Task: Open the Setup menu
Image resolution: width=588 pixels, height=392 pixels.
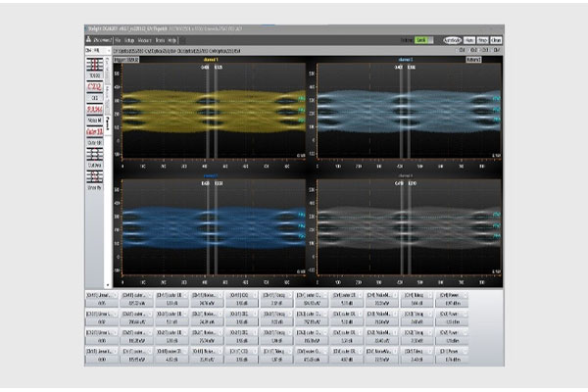Action: tap(129, 40)
